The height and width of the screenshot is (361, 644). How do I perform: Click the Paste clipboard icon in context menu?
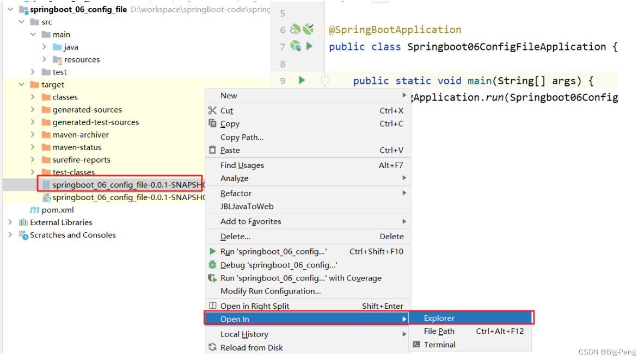214,150
